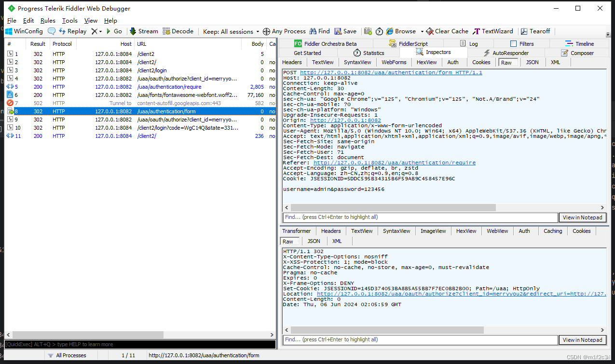Toggle Stream mode
Image resolution: width=615 pixels, height=364 pixels.
tap(144, 31)
